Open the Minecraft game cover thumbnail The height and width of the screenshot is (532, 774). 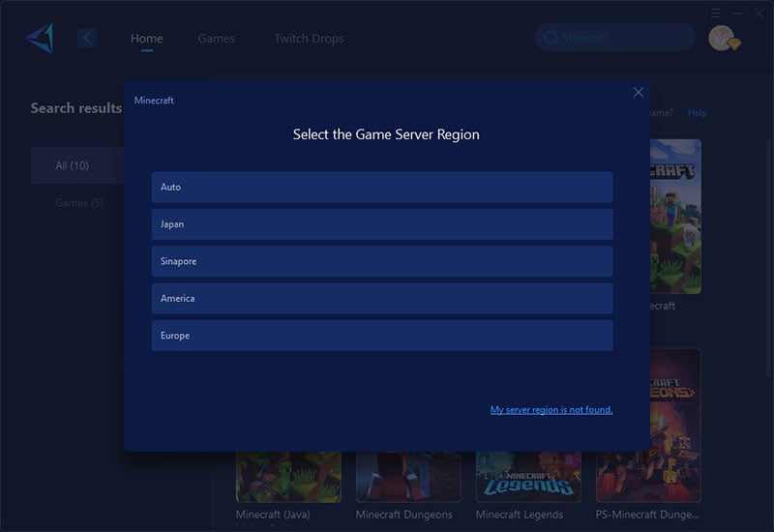pyautogui.click(x=675, y=217)
